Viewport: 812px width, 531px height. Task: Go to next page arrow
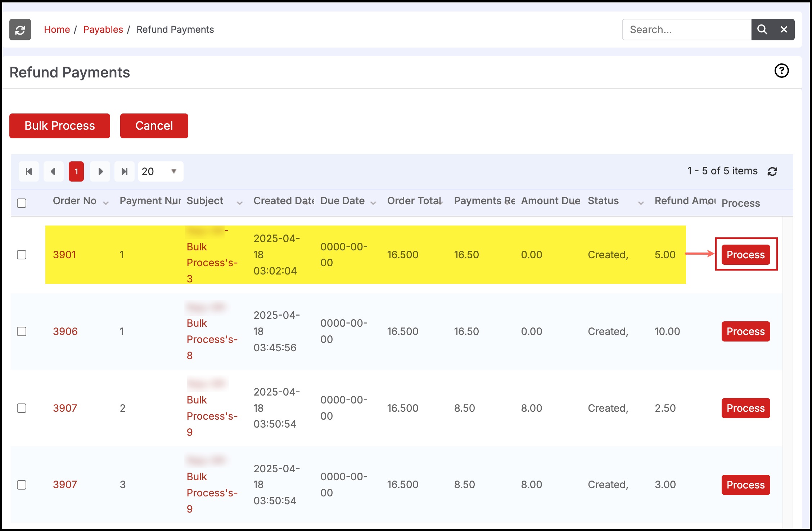[x=100, y=171]
